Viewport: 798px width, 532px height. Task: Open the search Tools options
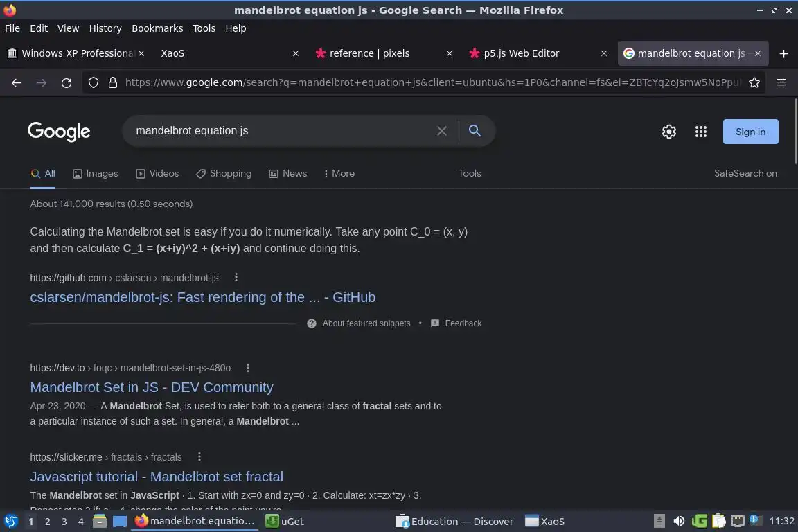point(469,174)
